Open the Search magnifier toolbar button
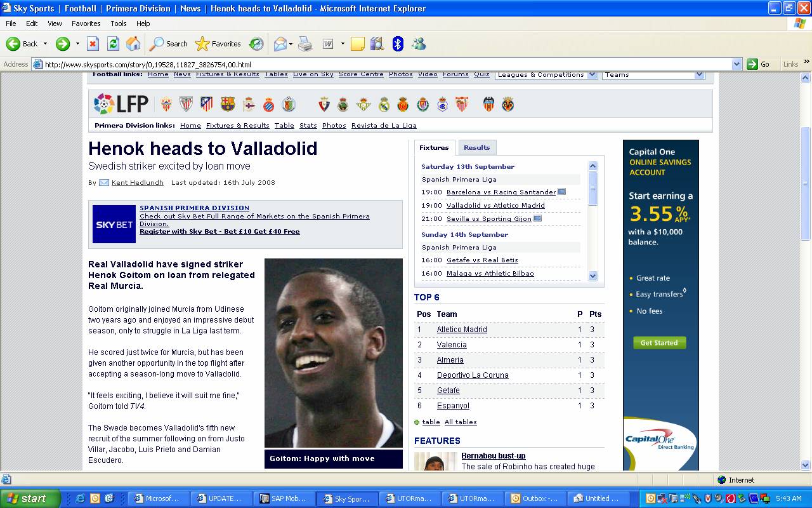 tap(169, 44)
